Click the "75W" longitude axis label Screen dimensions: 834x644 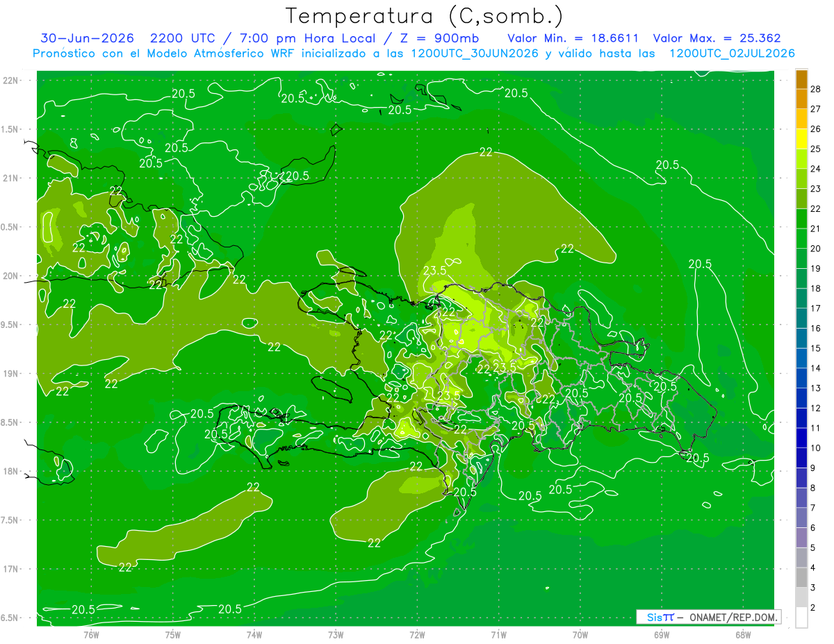172,634
